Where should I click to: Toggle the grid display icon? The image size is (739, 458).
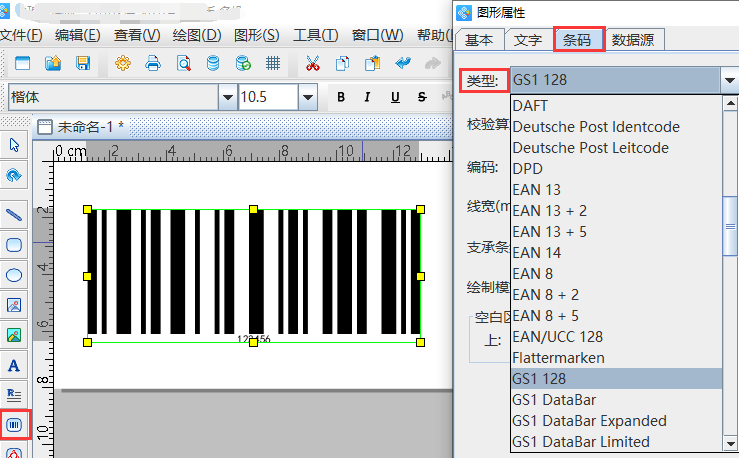click(x=273, y=63)
